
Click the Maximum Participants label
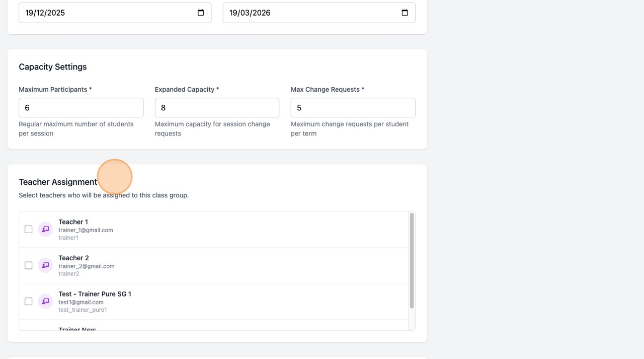pos(55,90)
